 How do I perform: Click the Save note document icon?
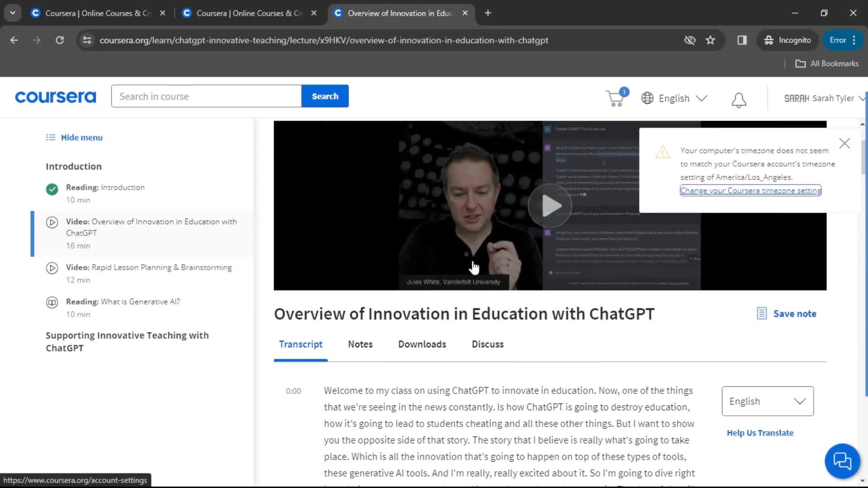pos(762,314)
